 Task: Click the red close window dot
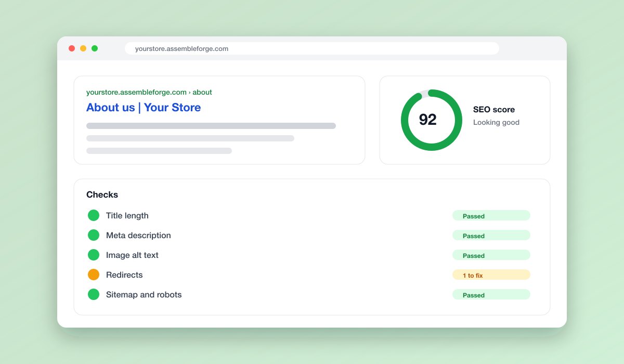coord(72,48)
